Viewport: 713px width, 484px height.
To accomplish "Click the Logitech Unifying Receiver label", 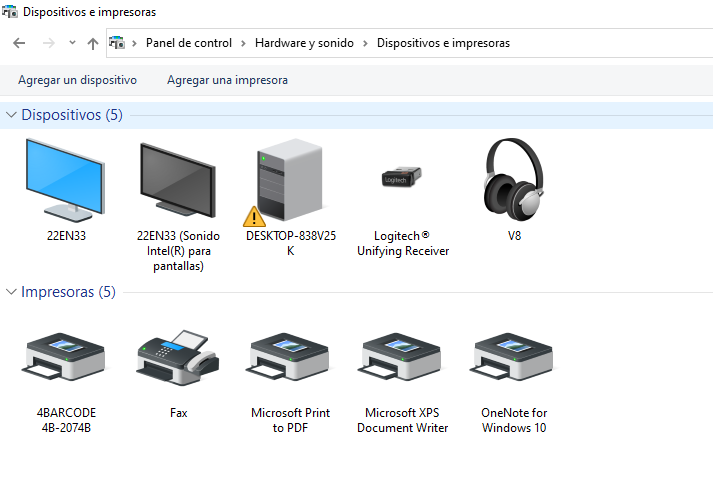I will coord(403,243).
